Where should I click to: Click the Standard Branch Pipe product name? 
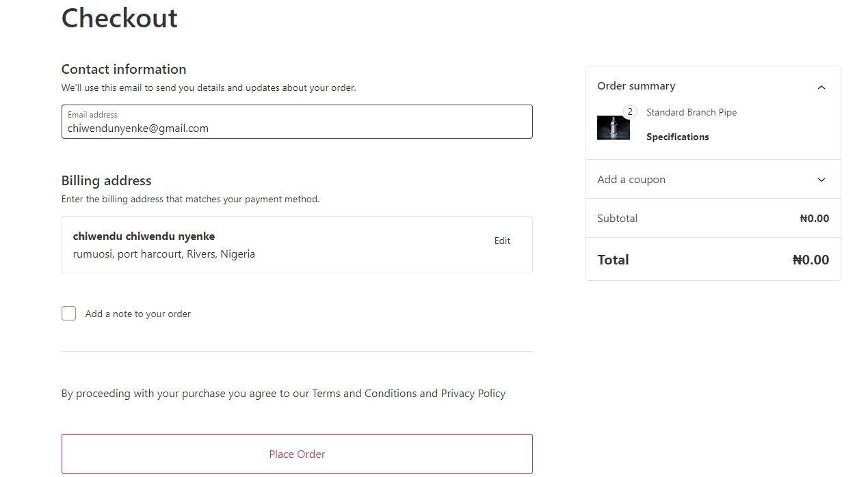(691, 112)
